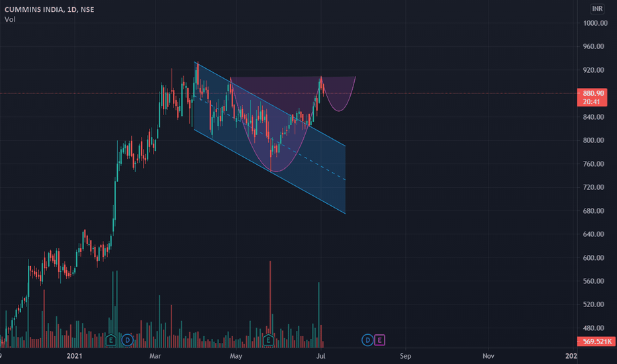The width and height of the screenshot is (617, 364).
Task: Select the Vol indicator label
Action: [x=10, y=19]
